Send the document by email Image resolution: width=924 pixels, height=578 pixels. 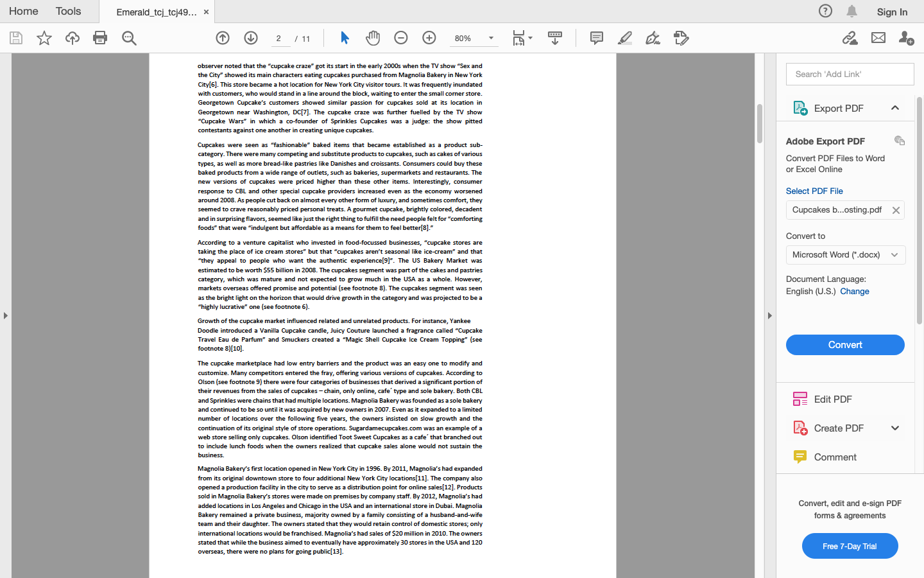(x=878, y=38)
